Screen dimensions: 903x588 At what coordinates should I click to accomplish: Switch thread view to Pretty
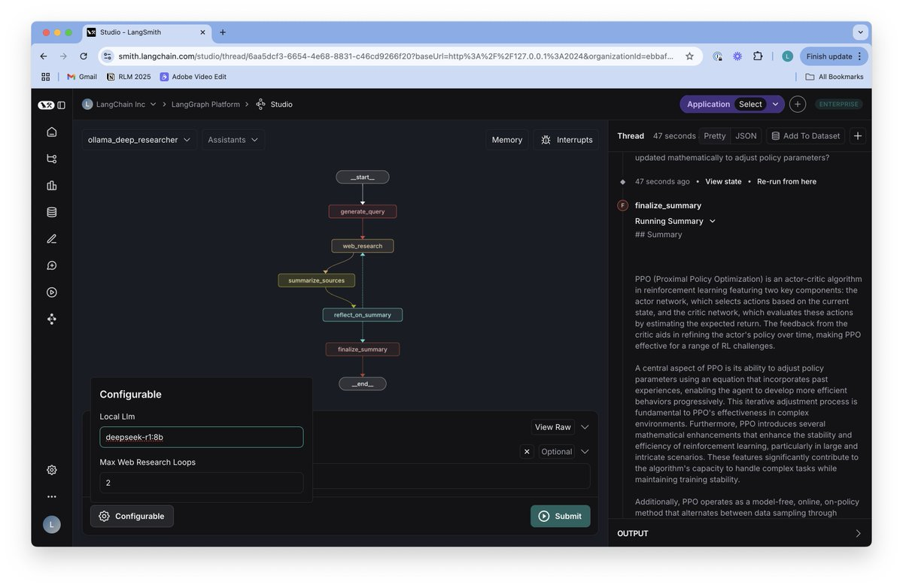tap(715, 136)
